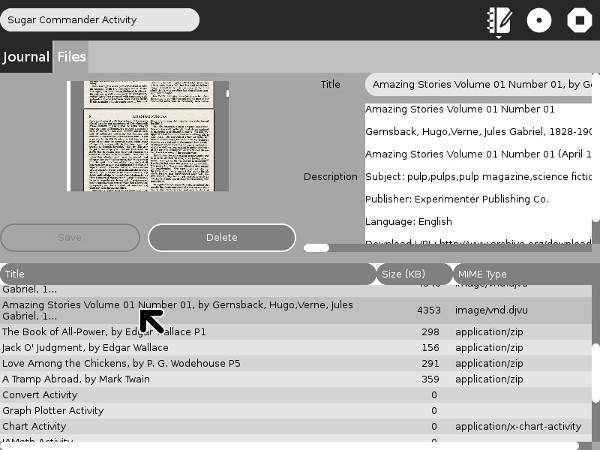The width and height of the screenshot is (600, 450).
Task: Switch to the Journal tab
Action: coord(26,57)
